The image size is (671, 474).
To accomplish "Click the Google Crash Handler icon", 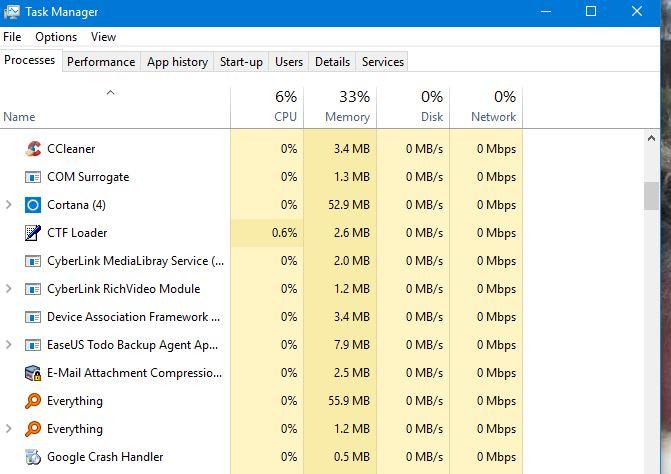I will [x=32, y=457].
